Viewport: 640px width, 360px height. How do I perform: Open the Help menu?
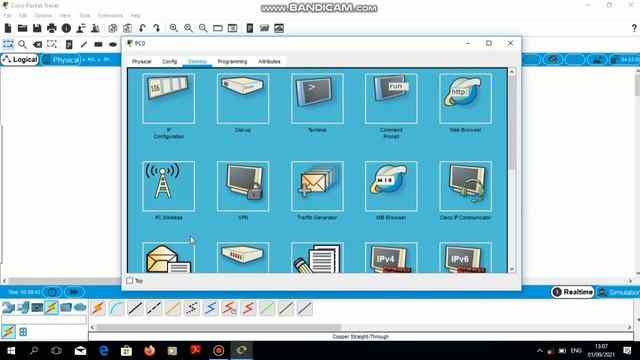[x=136, y=16]
